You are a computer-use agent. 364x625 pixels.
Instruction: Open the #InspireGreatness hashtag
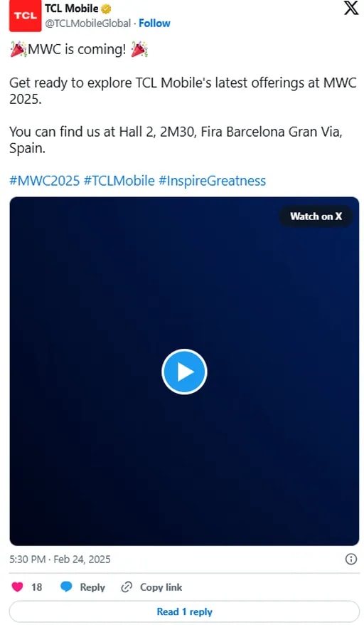213,181
